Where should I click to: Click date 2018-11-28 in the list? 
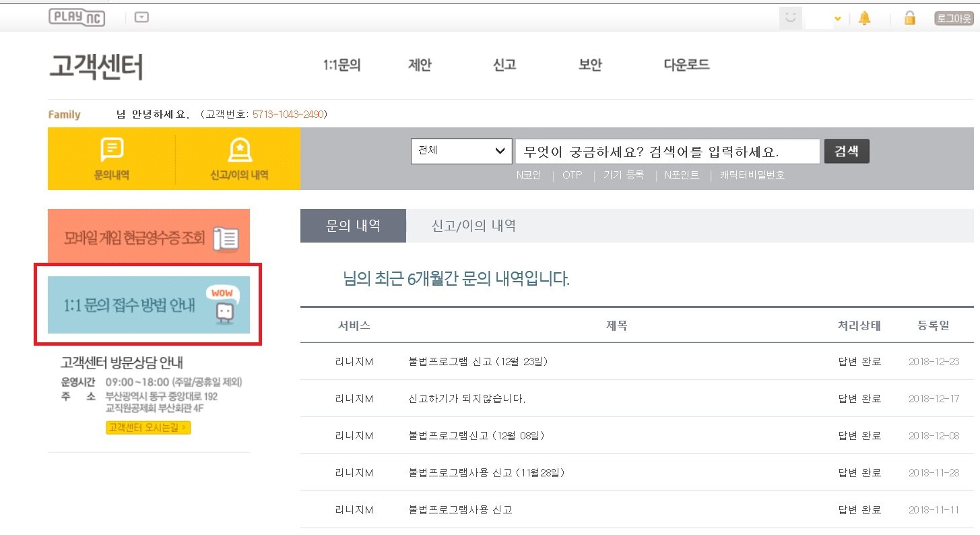934,472
